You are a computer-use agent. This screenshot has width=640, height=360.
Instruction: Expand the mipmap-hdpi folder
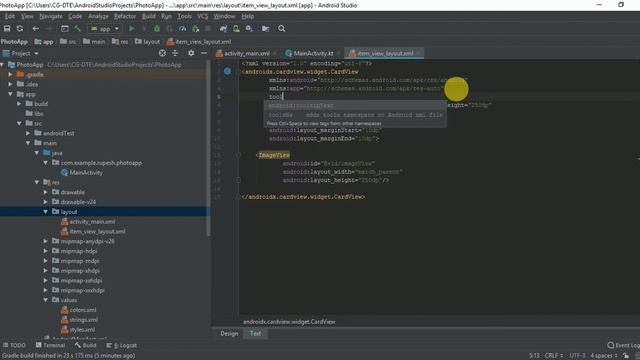[x=46, y=251]
